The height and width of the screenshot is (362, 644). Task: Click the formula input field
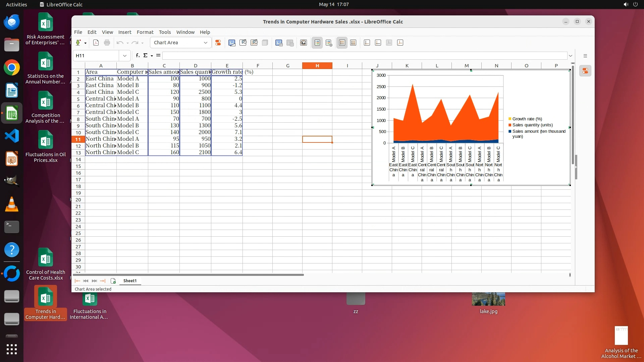[364, 56]
